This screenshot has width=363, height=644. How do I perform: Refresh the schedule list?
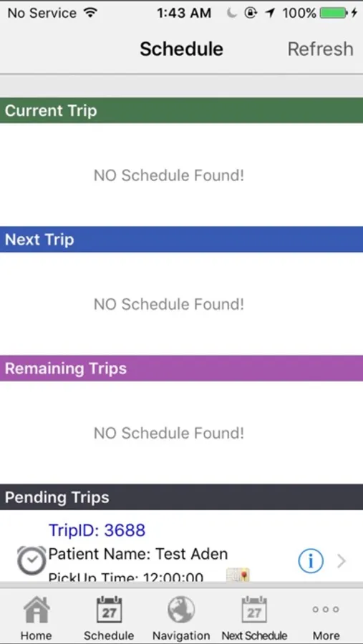(x=320, y=49)
